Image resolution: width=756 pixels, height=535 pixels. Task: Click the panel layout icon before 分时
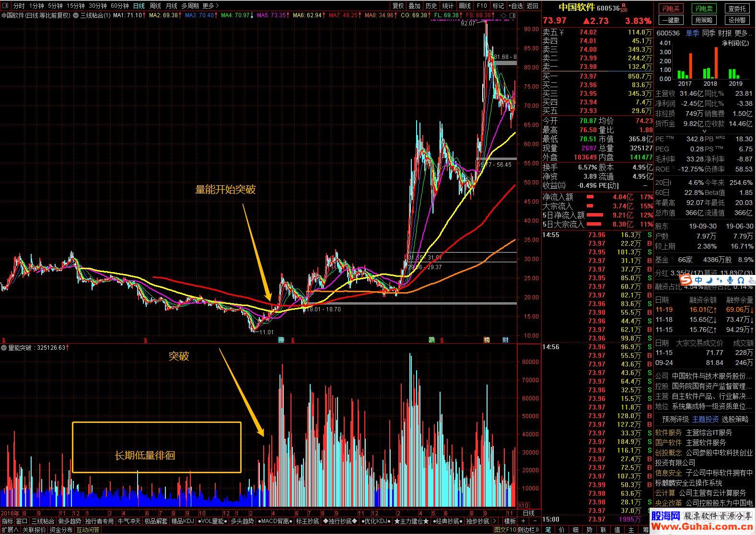(5, 6)
